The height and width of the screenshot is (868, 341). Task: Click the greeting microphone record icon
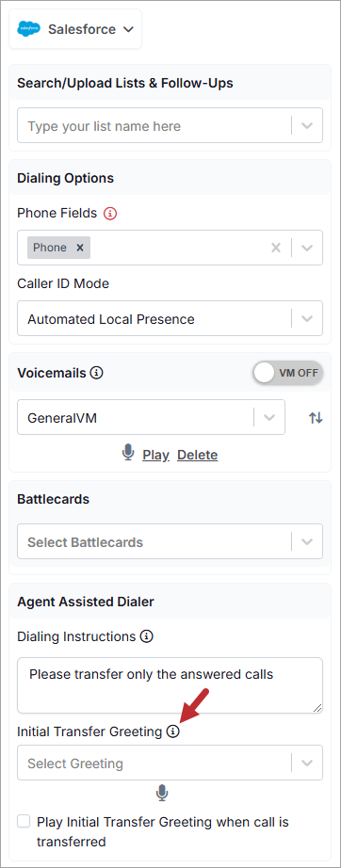coord(162,794)
